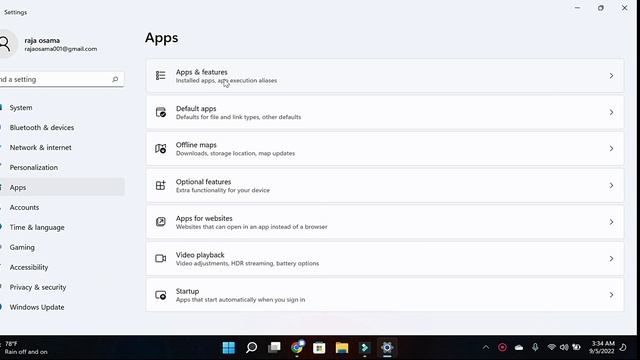Show hidden system tray icons
Viewport: 640px width, 360px height.
click(x=486, y=347)
